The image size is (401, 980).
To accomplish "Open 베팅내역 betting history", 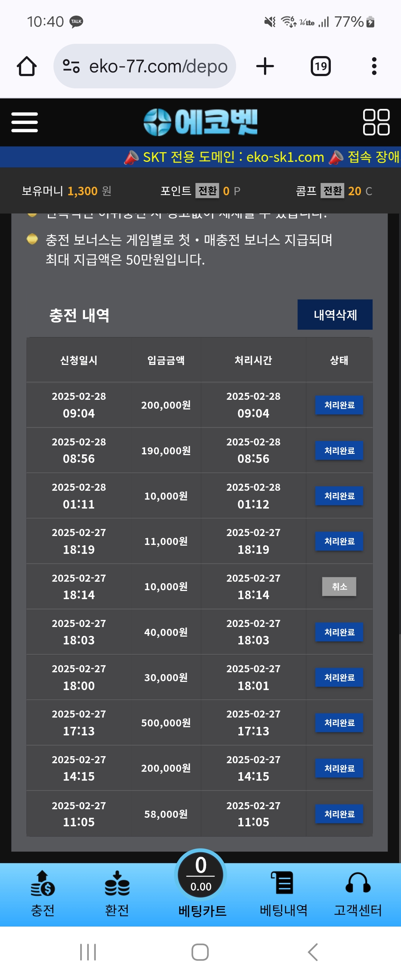I will click(x=283, y=894).
